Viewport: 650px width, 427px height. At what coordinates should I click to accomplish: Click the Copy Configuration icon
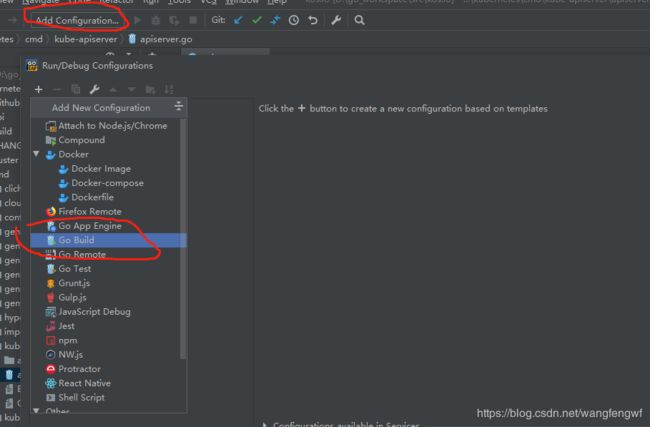point(76,90)
